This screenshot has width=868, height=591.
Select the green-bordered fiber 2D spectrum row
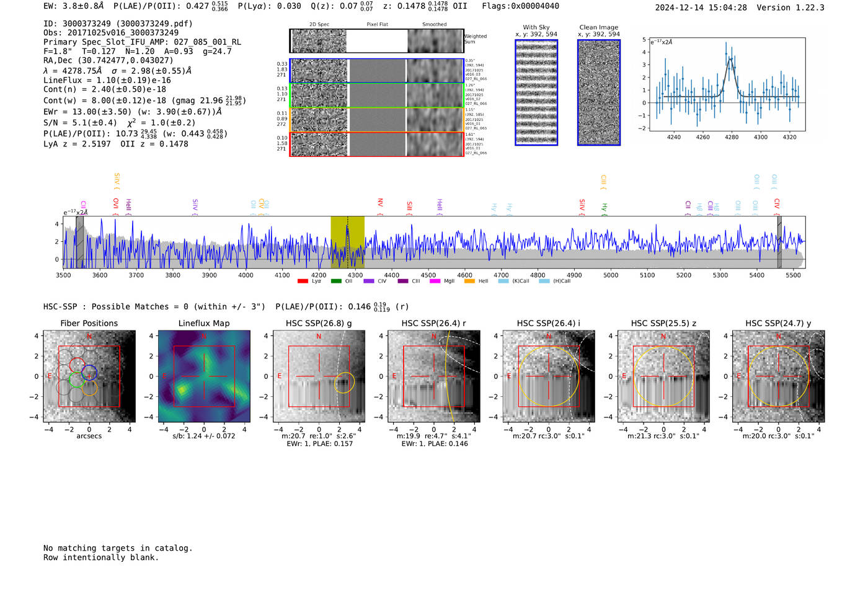(377, 96)
